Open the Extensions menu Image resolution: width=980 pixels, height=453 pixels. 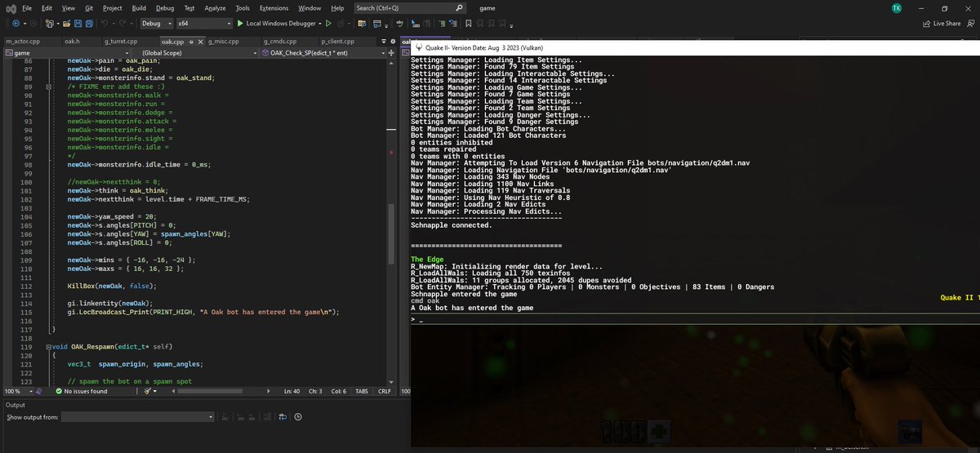click(274, 7)
